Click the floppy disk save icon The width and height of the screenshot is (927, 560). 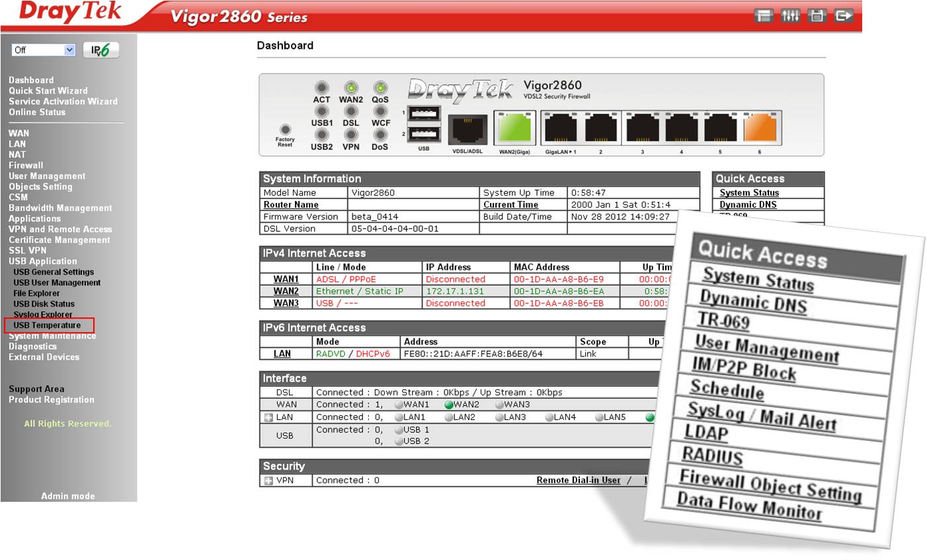(x=817, y=16)
